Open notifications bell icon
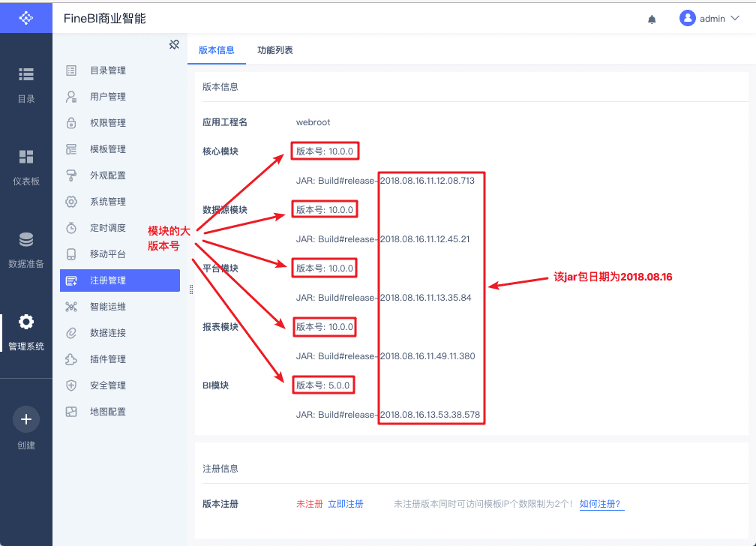The width and height of the screenshot is (756, 546). coord(652,19)
